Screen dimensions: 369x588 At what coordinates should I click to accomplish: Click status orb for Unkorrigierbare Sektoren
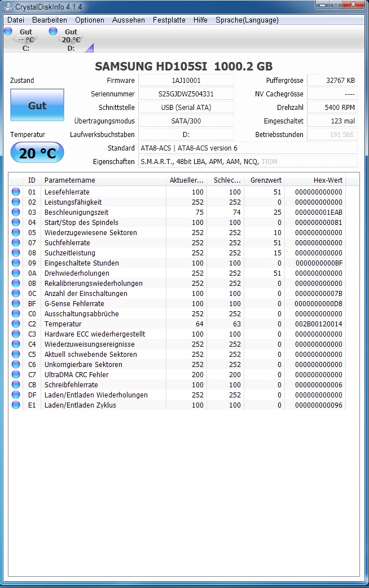(16, 364)
